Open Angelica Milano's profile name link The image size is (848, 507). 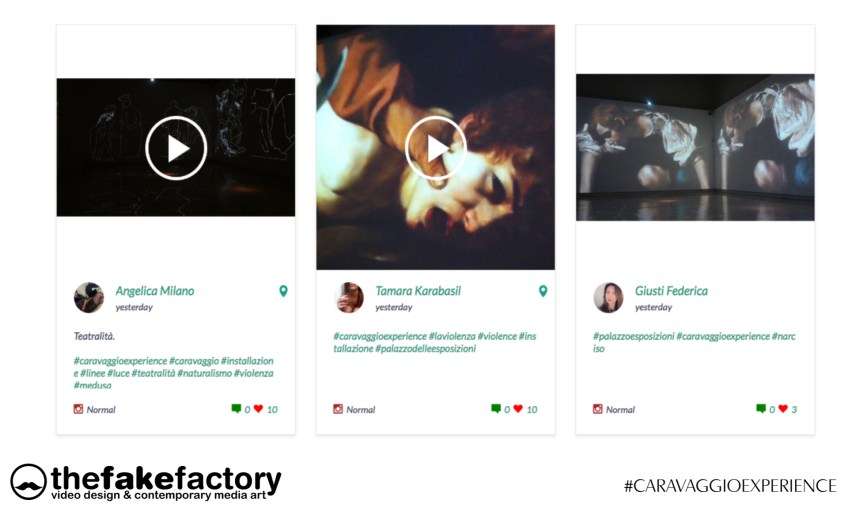pos(155,291)
